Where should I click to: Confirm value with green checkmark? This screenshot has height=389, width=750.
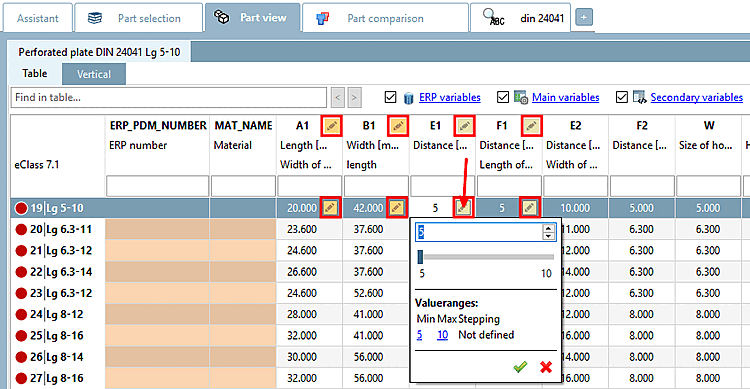[520, 367]
